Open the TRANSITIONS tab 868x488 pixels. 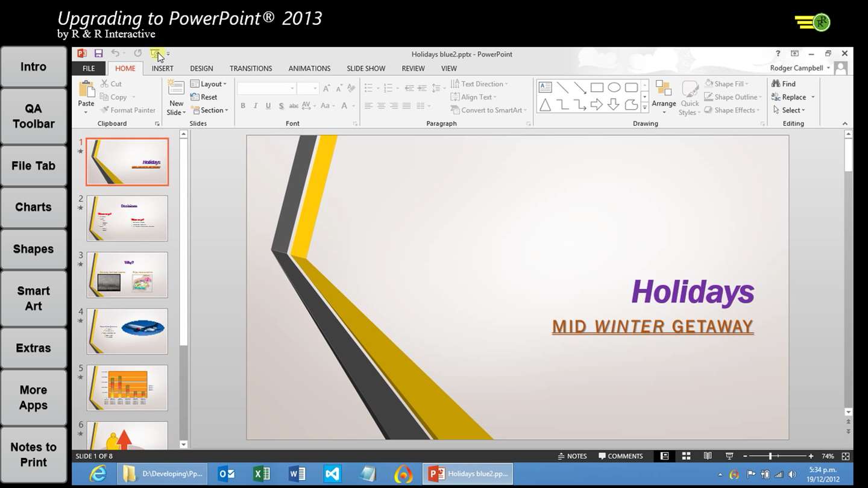point(251,69)
